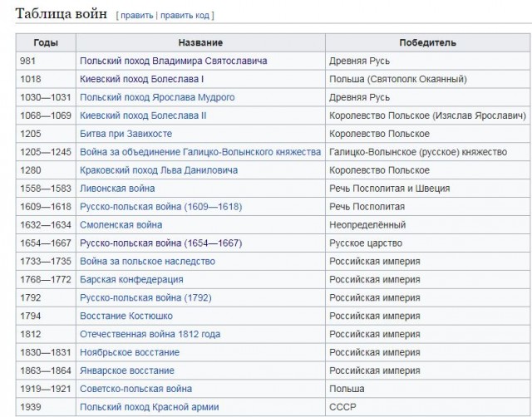Click 'Битва при Завихосте' link
This screenshot has width=532, height=417.
(x=126, y=134)
